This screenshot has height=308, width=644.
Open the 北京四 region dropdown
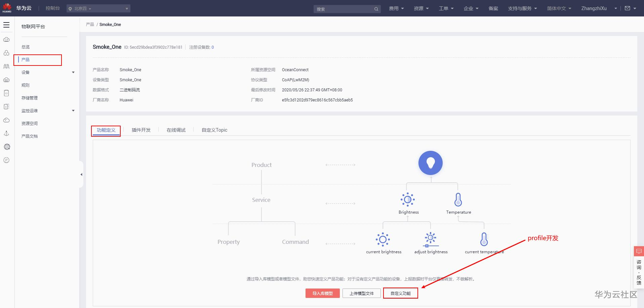[98, 8]
